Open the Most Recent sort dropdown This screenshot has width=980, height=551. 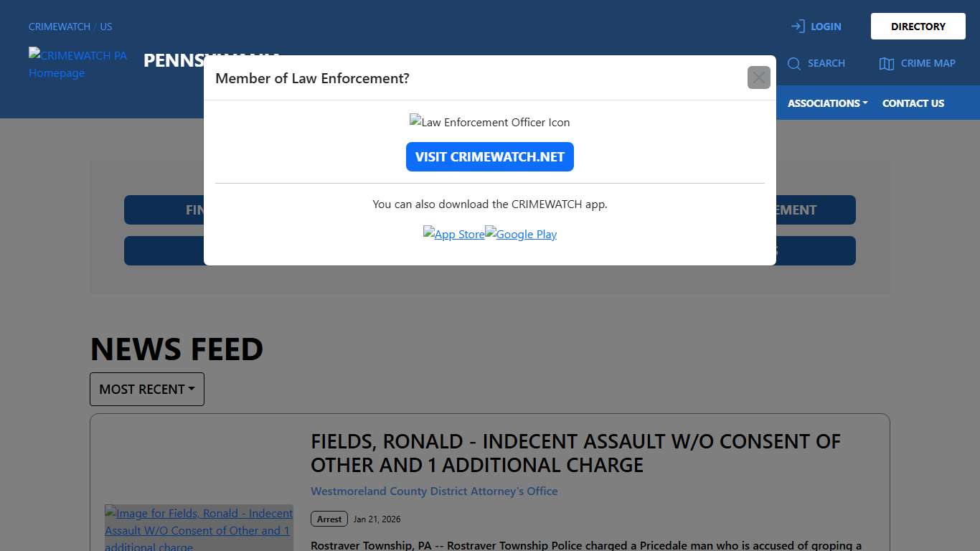tap(147, 389)
